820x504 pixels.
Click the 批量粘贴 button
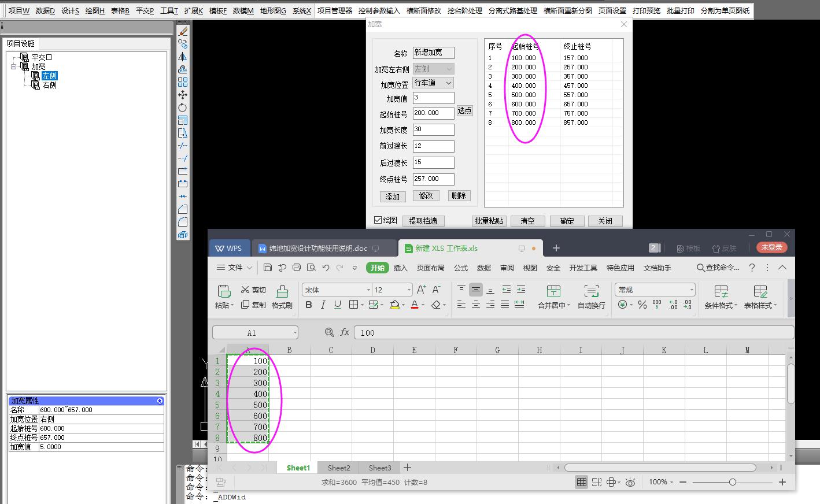[489, 221]
